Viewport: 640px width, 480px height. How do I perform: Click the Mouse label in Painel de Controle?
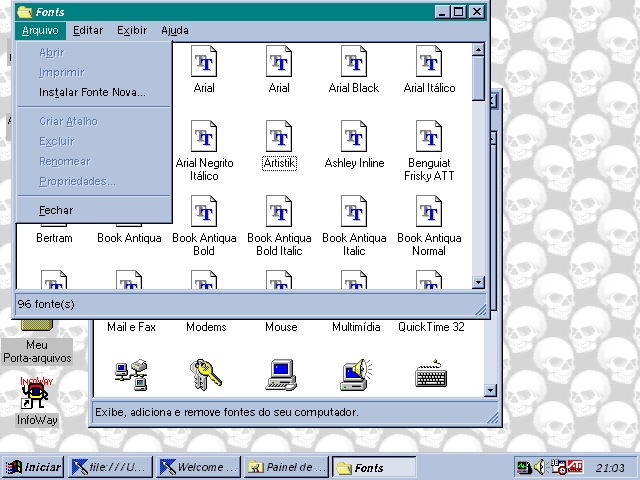281,327
